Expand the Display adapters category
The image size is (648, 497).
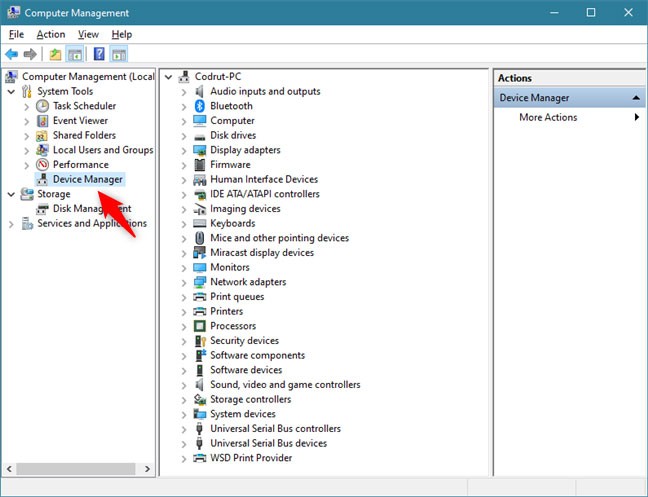(185, 150)
